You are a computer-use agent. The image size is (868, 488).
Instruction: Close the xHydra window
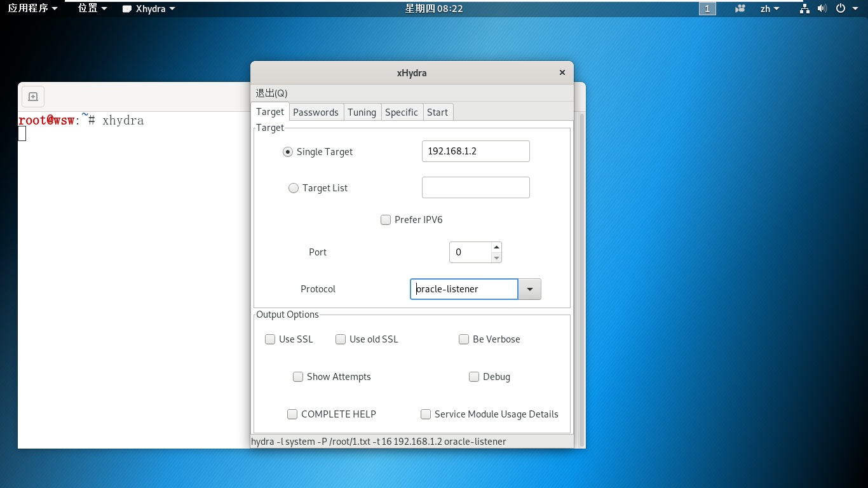coord(562,72)
